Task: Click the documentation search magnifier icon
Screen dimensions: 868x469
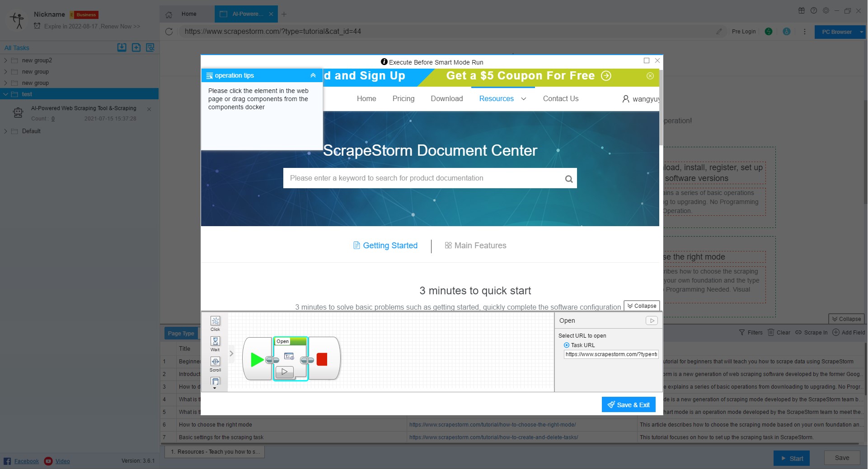Action: (569, 179)
